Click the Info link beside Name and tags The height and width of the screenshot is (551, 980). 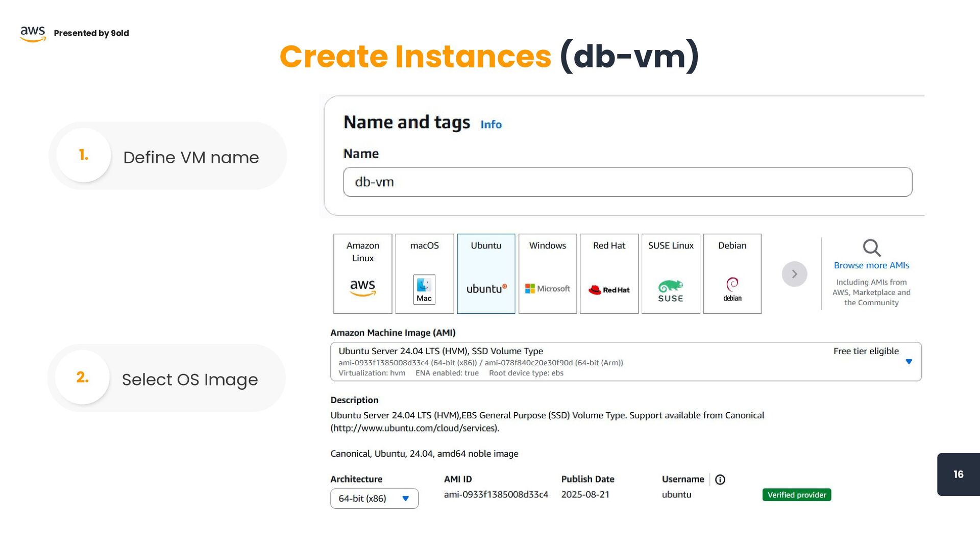pos(491,124)
